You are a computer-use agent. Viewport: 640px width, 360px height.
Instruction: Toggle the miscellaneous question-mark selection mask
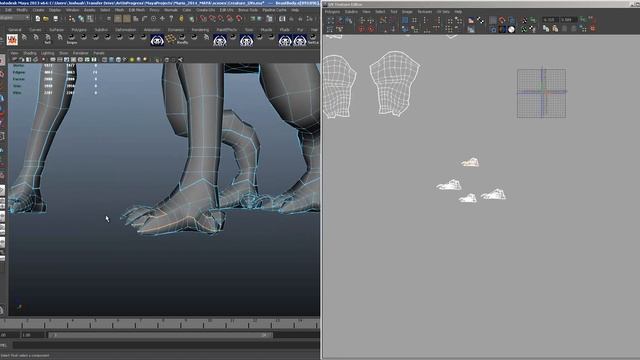pyautogui.click(x=171, y=18)
